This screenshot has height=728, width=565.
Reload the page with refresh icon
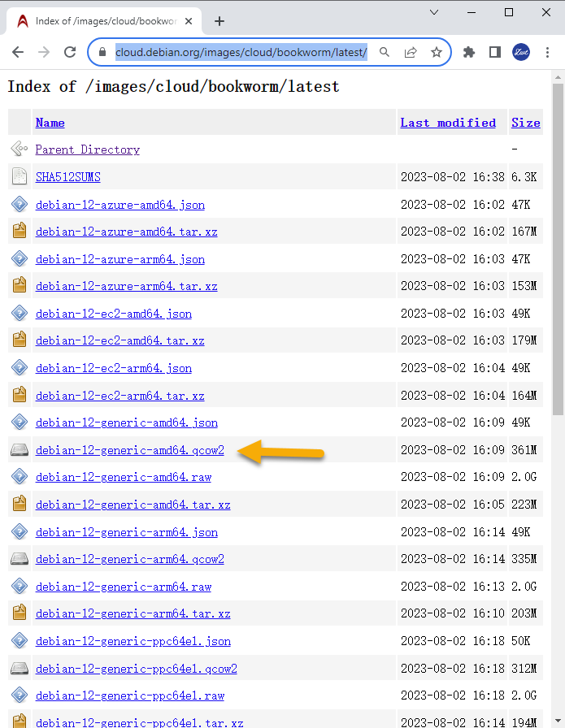[x=71, y=52]
